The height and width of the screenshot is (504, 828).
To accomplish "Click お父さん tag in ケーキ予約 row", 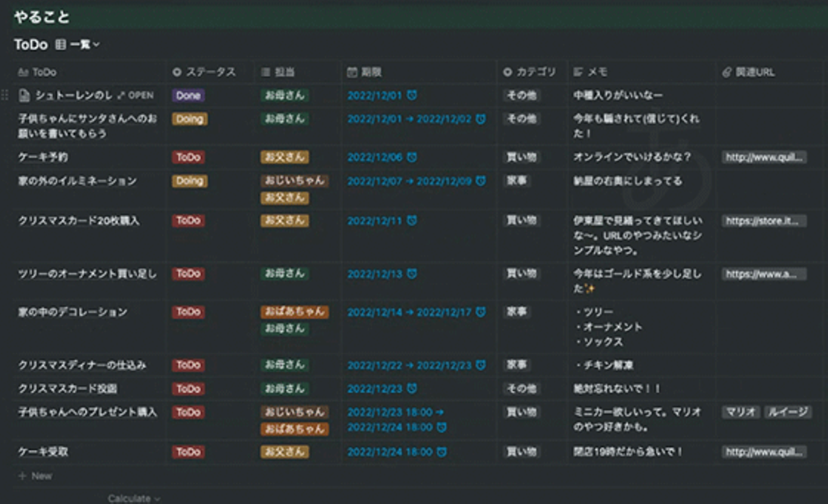I will click(x=285, y=157).
